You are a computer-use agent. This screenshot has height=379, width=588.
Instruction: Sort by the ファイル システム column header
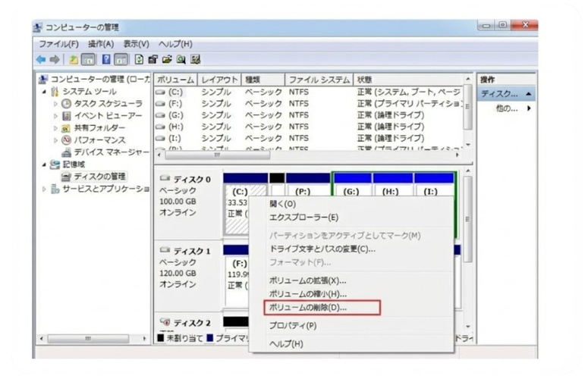[319, 80]
